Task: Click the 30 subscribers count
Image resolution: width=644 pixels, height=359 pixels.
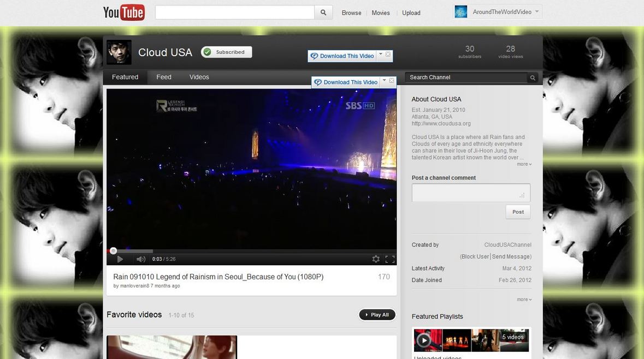Action: [469, 52]
